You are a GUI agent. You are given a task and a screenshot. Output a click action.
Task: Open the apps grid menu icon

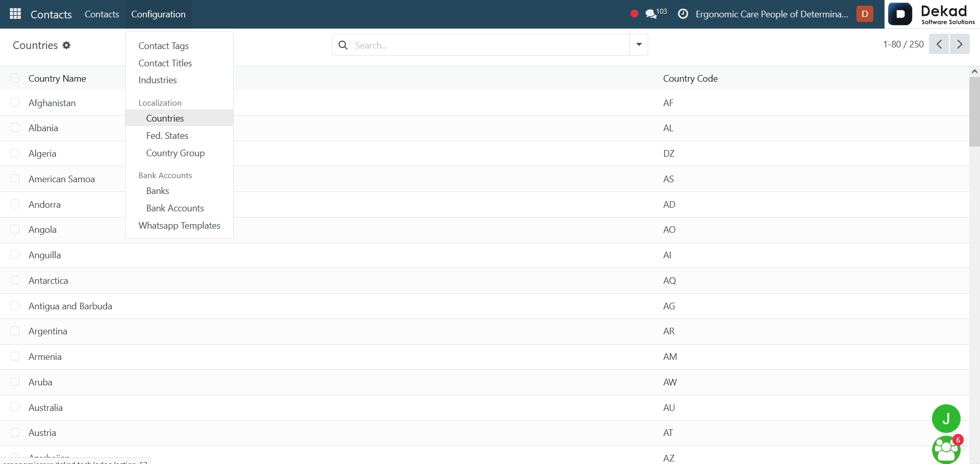[x=15, y=14]
